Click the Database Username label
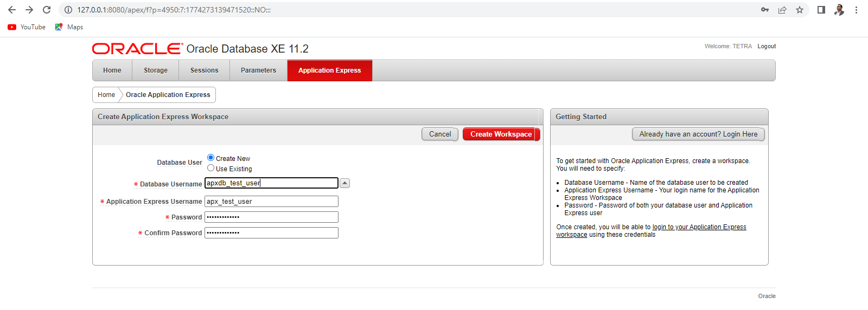868x310 pixels. 171,184
